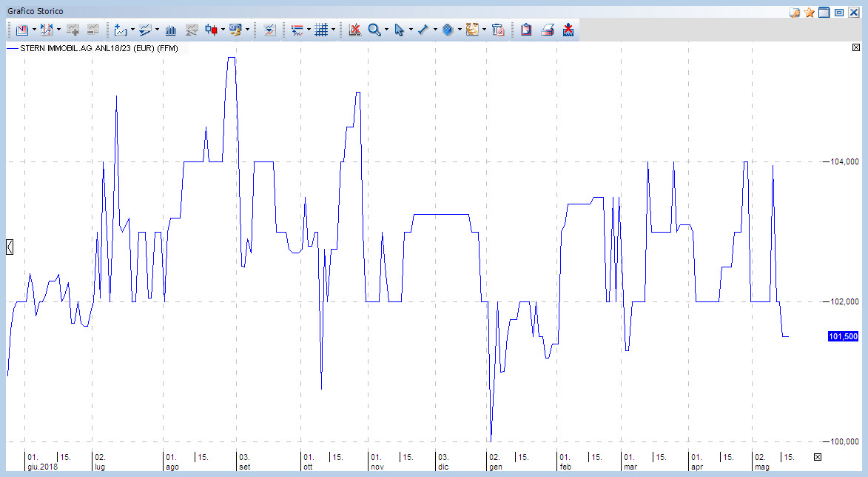Screen dimensions: 868x477
Task: Expand the line drawing tool dropdown arrow
Action: pos(435,30)
